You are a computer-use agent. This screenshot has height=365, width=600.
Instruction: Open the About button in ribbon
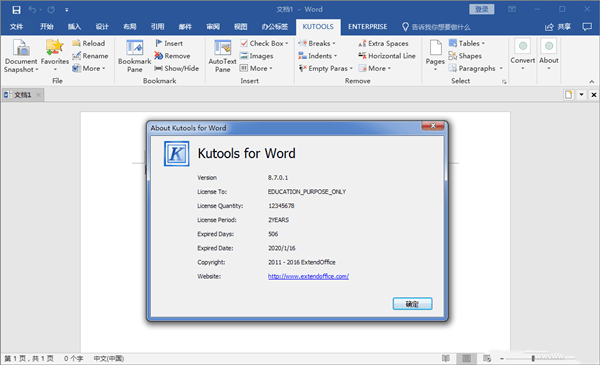549,54
